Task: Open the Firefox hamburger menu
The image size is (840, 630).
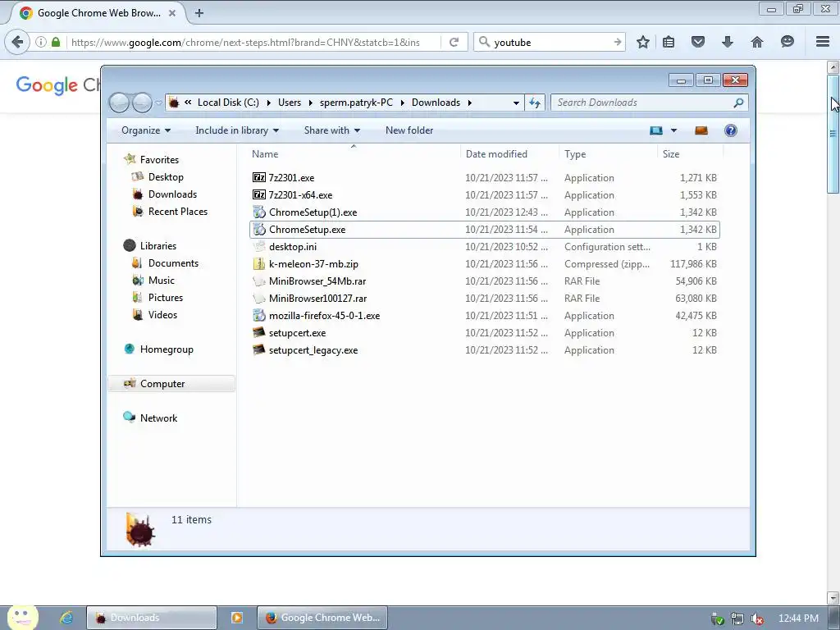Action: [823, 42]
